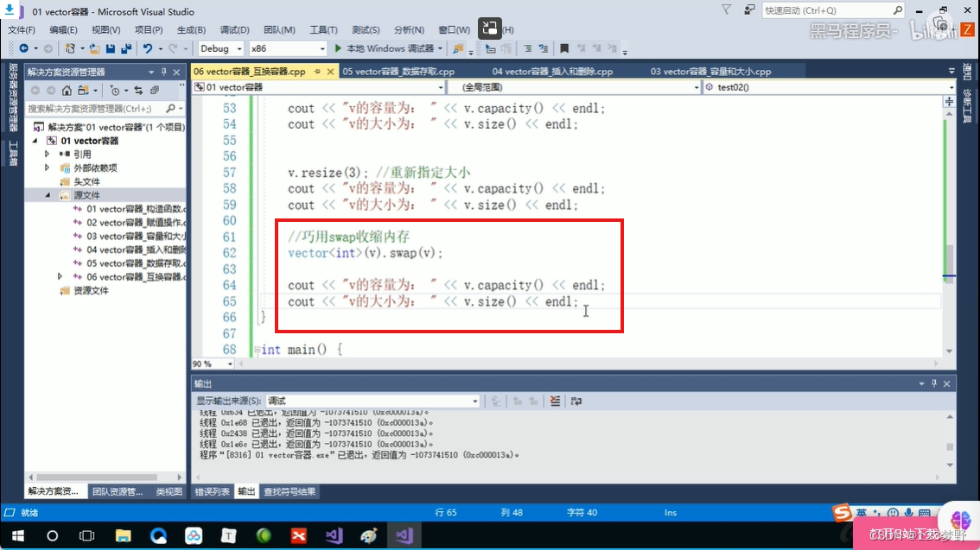Open the 显示输出来源 调试 dropdown
Viewport: 980px width, 550px height.
tap(475, 401)
